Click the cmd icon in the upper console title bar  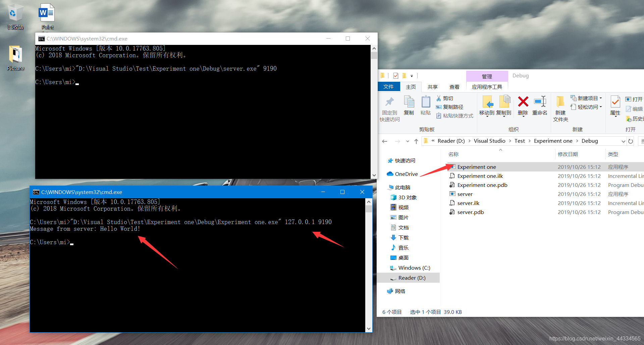tap(41, 39)
